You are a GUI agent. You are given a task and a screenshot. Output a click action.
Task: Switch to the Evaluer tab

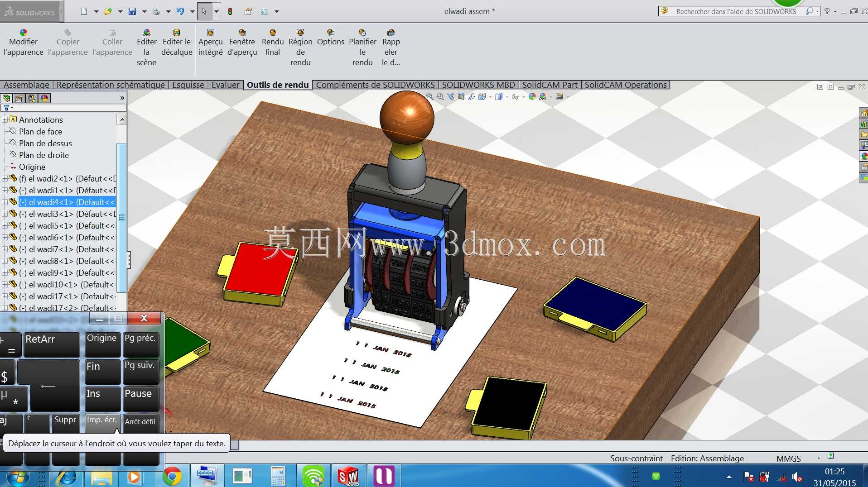[x=225, y=85]
